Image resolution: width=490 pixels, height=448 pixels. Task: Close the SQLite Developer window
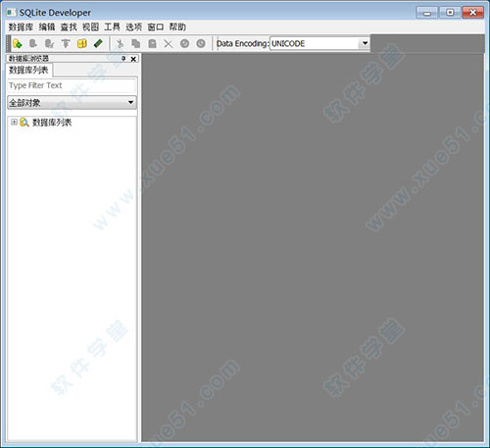pyautogui.click(x=472, y=13)
